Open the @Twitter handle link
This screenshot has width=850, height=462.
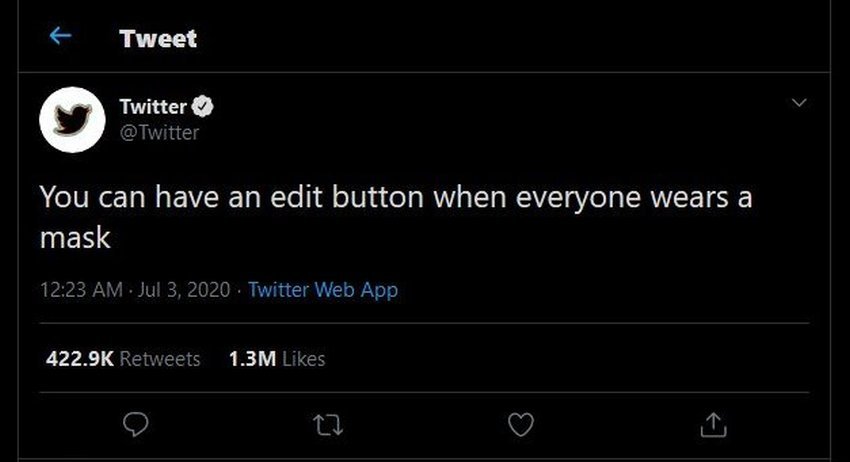[x=160, y=132]
